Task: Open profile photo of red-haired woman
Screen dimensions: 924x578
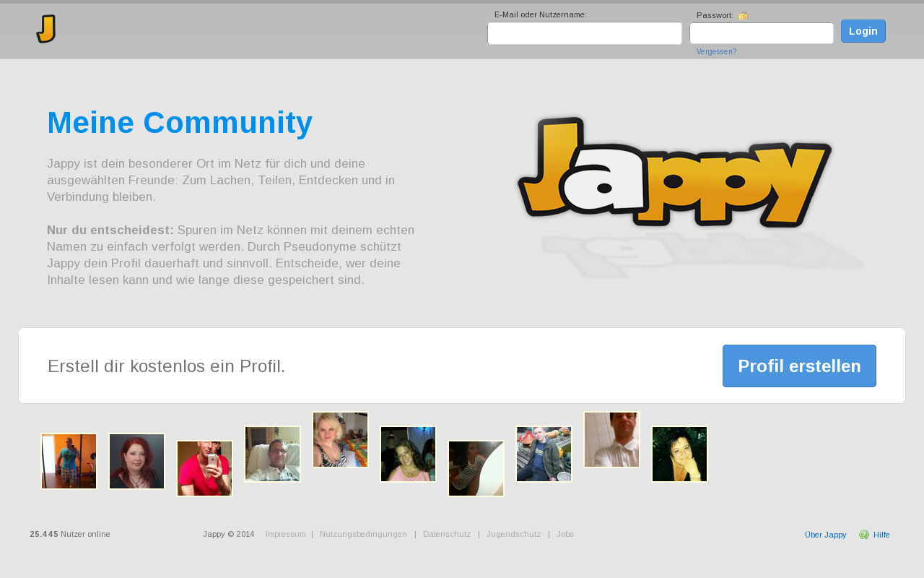Action: (x=136, y=461)
